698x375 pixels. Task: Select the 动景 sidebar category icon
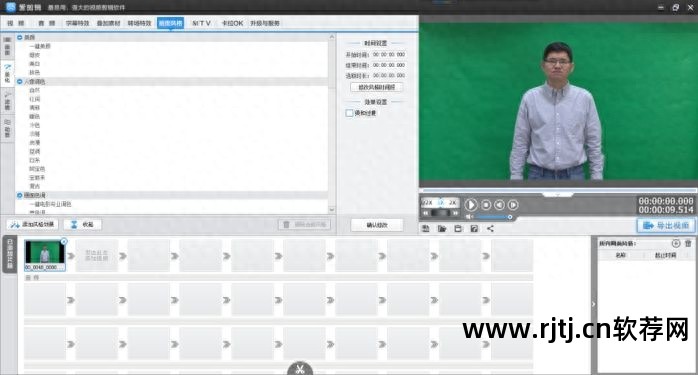[x=7, y=128]
